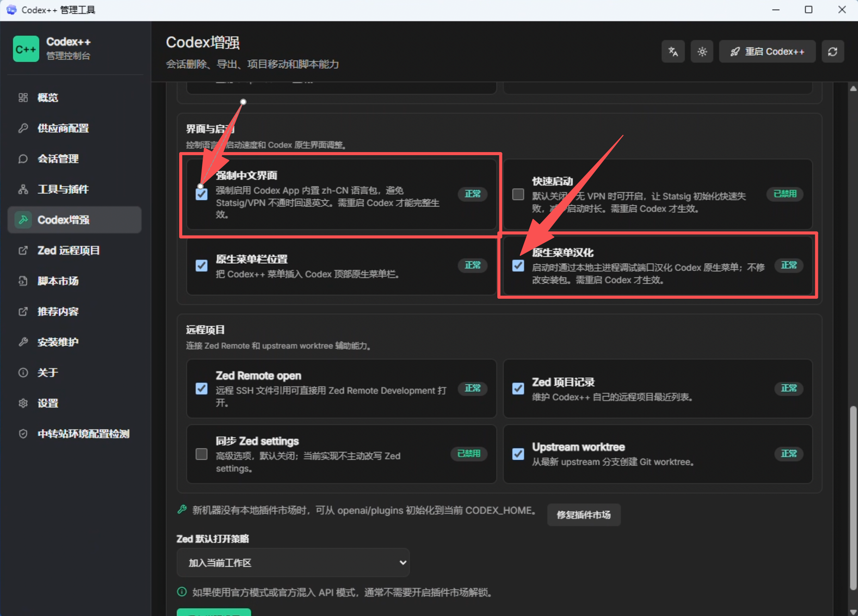Click the 正常 badge on 强制中文界面

click(473, 194)
